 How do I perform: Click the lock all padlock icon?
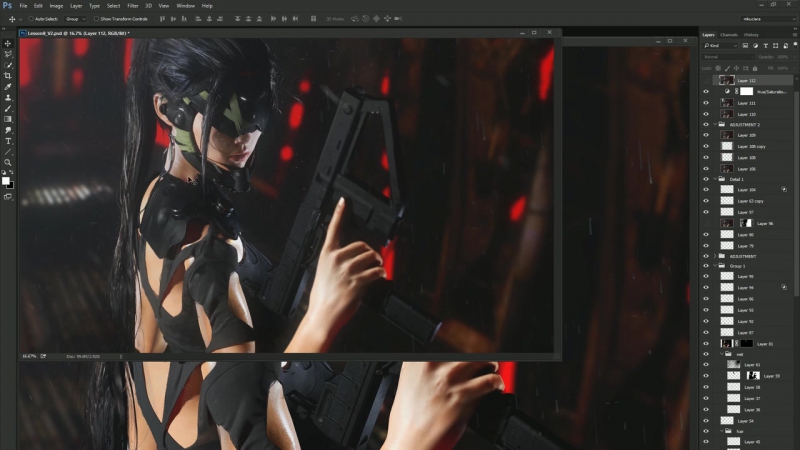(755, 68)
